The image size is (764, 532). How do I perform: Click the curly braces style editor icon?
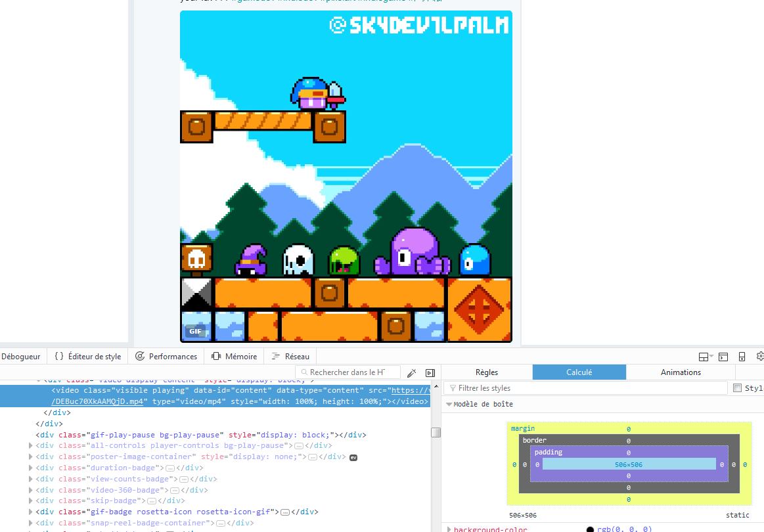[x=59, y=356]
